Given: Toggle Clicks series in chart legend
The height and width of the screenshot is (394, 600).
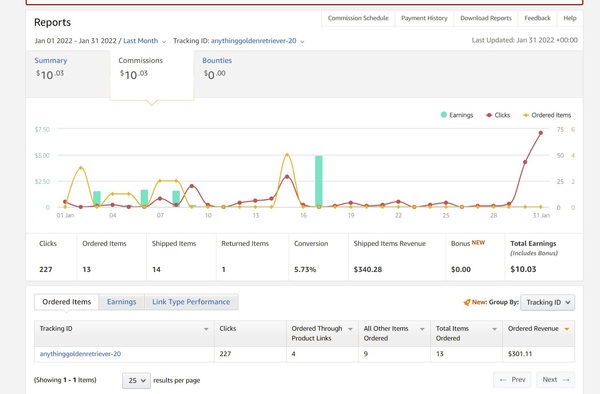Looking at the screenshot, I should pyautogui.click(x=498, y=115).
